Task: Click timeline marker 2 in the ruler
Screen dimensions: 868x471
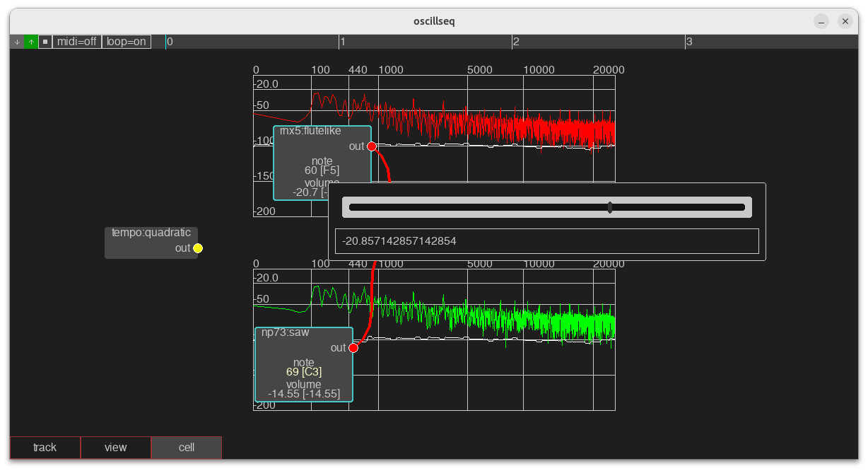Action: tap(516, 42)
